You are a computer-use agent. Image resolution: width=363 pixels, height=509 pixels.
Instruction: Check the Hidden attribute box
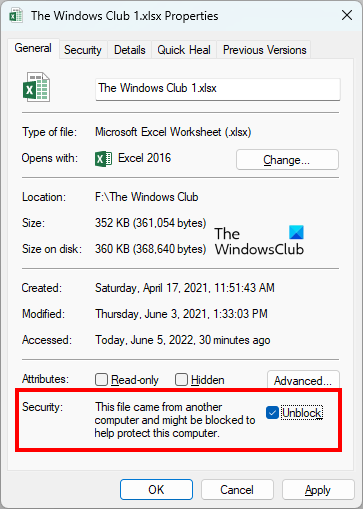[181, 379]
